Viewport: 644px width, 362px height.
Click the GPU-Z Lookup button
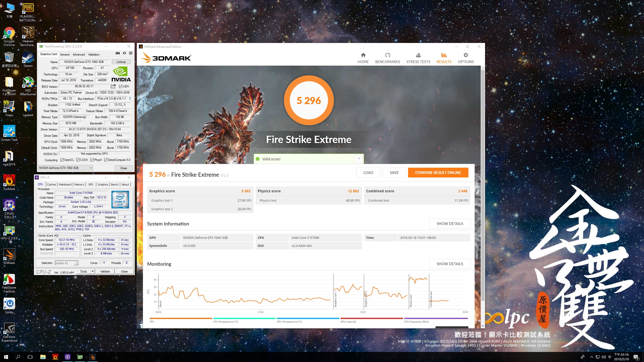click(121, 62)
